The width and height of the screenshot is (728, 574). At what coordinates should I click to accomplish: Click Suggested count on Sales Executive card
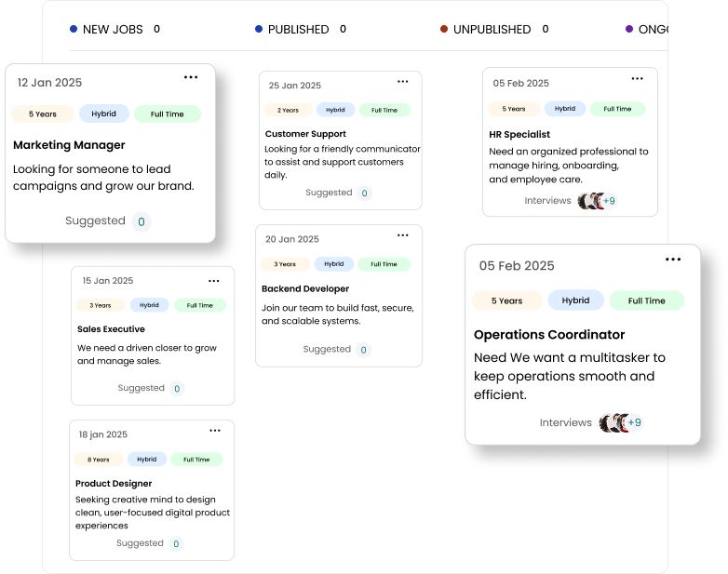coord(177,389)
